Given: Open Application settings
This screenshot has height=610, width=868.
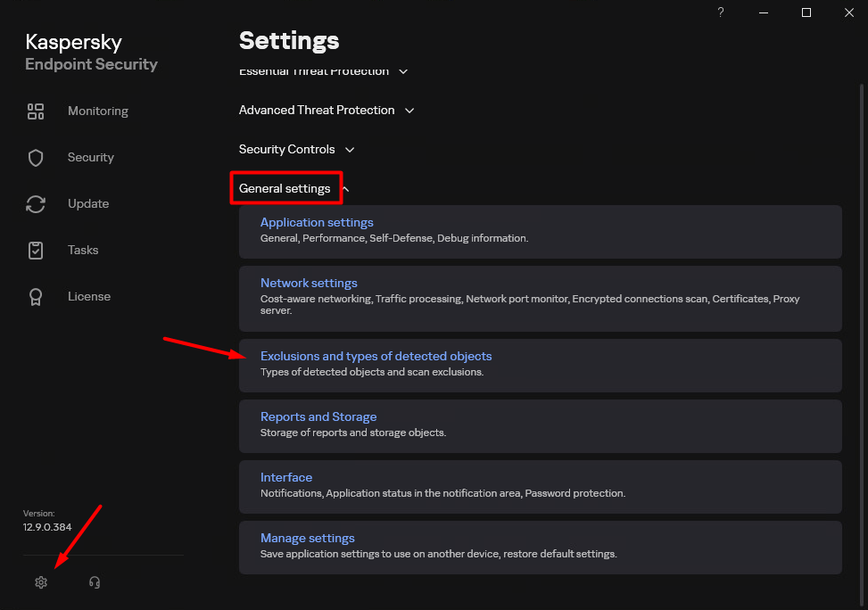Looking at the screenshot, I should coord(317,222).
